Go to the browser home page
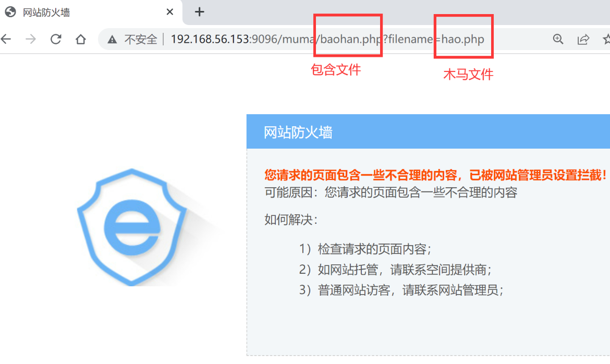The height and width of the screenshot is (364, 610). (80, 39)
